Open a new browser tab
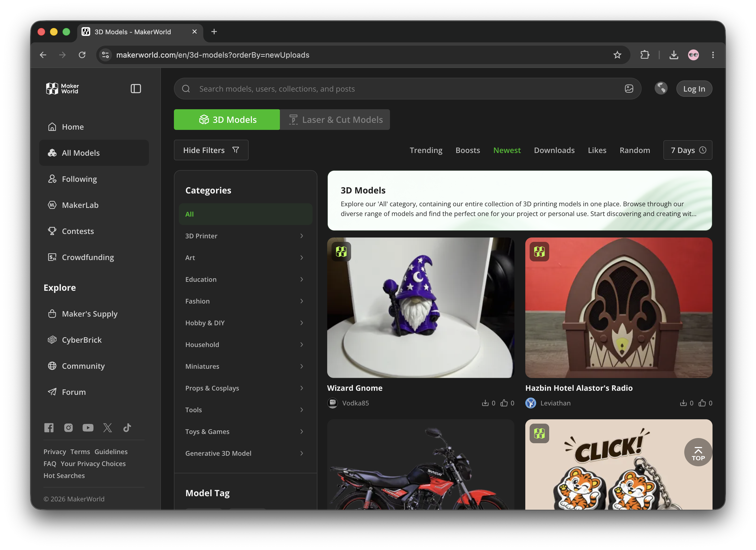The height and width of the screenshot is (550, 756). 214,32
